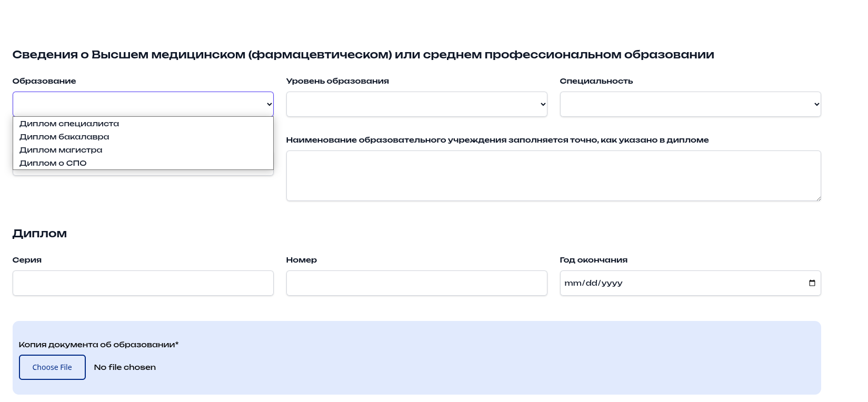Expand the Специальность dropdown
The height and width of the screenshot is (402, 868).
(x=690, y=104)
